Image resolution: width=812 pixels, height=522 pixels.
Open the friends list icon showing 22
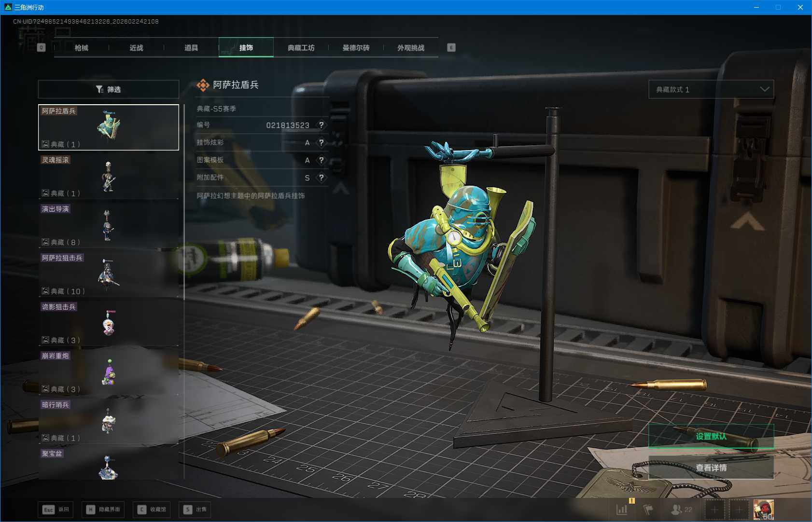(681, 509)
